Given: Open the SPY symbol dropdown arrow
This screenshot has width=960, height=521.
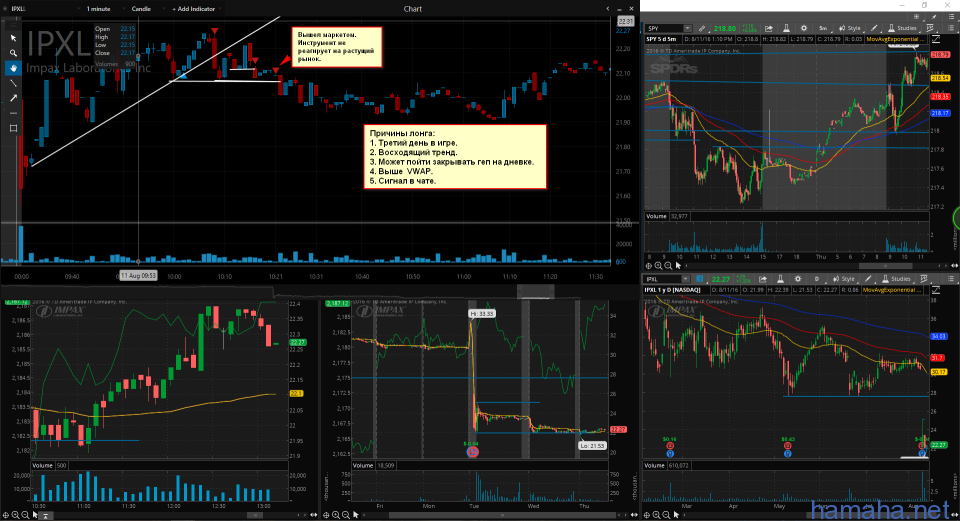Looking at the screenshot, I should point(688,28).
